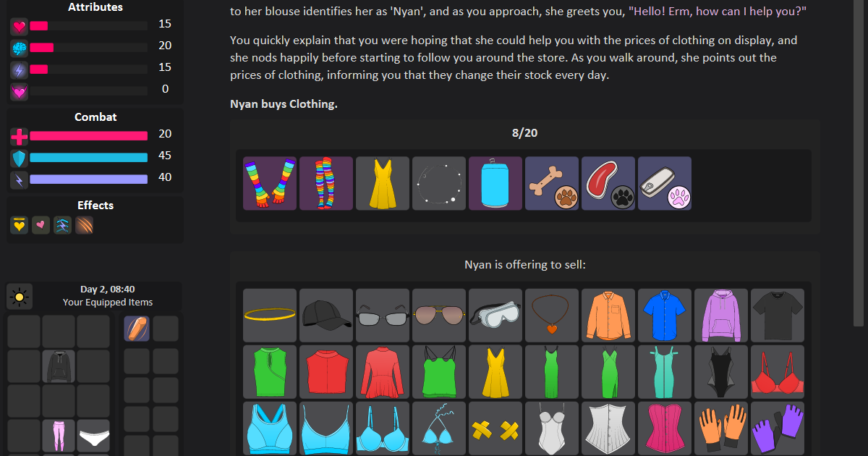Screen dimensions: 868x456
Task: Click the orange gloves item
Action: point(721,428)
